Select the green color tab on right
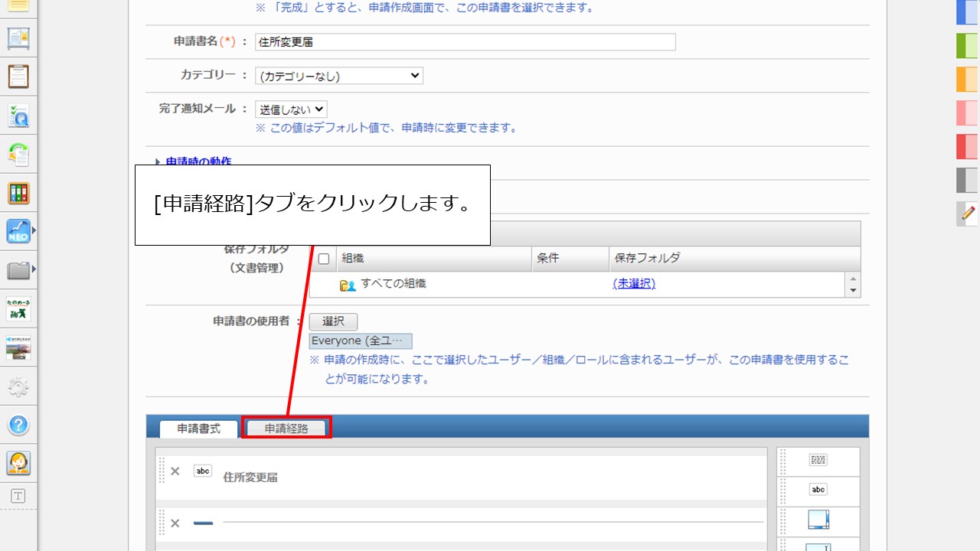The height and width of the screenshot is (551, 980). [x=966, y=46]
